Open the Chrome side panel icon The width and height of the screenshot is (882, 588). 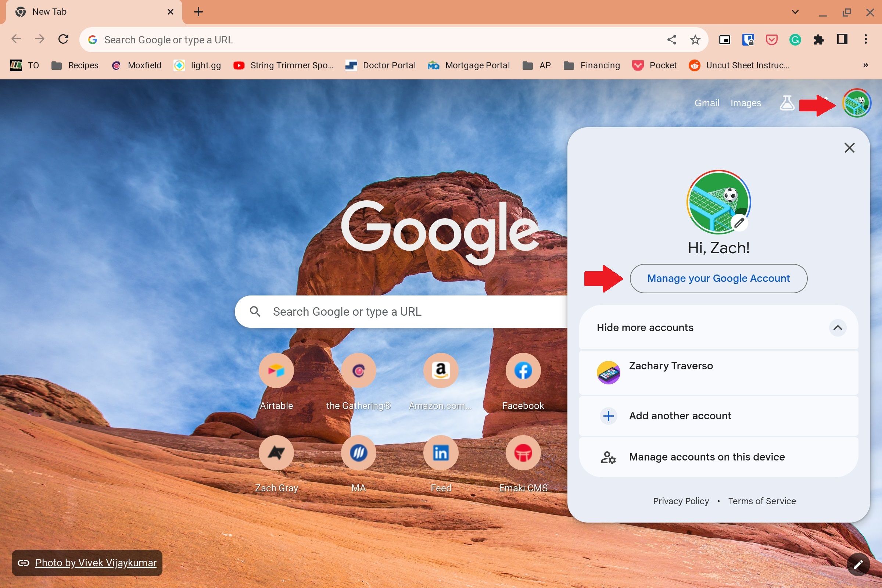(x=842, y=39)
